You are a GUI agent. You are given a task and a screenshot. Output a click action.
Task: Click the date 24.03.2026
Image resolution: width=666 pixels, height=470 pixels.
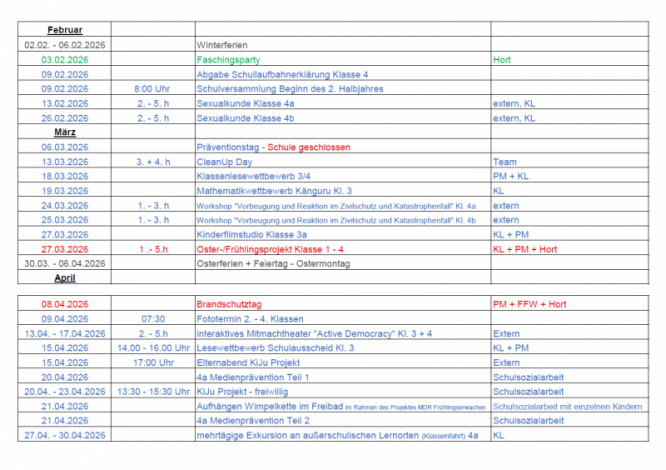pos(65,205)
